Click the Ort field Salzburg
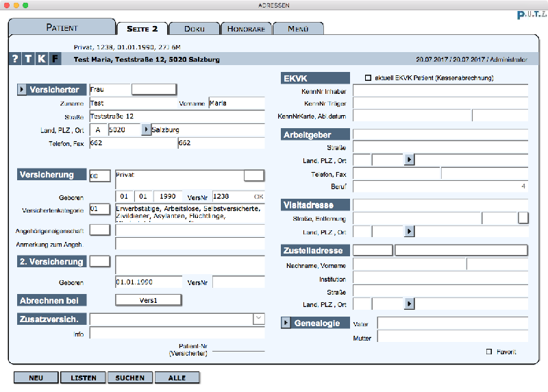Image resolution: width=548 pixels, height=392 pixels. [x=208, y=130]
